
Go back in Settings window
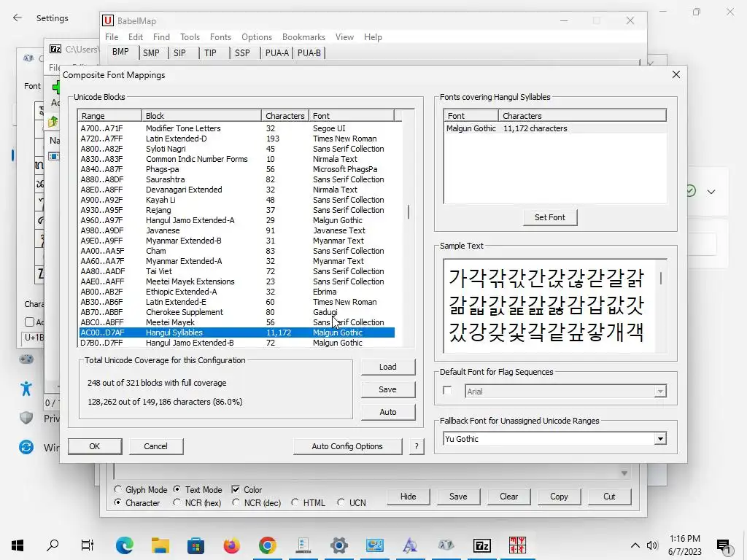point(18,17)
